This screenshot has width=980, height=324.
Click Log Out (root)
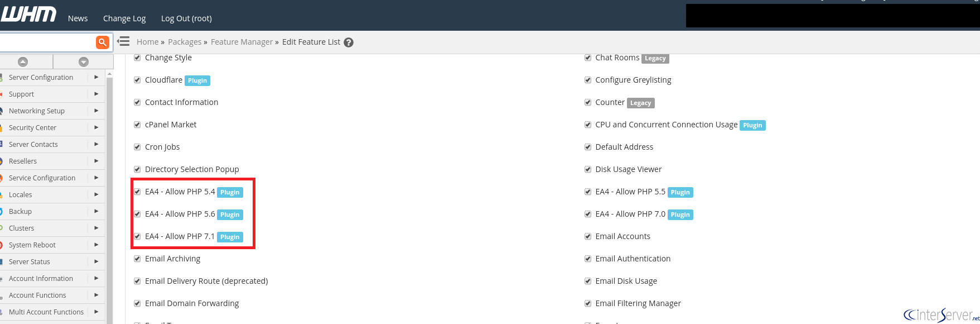point(186,18)
